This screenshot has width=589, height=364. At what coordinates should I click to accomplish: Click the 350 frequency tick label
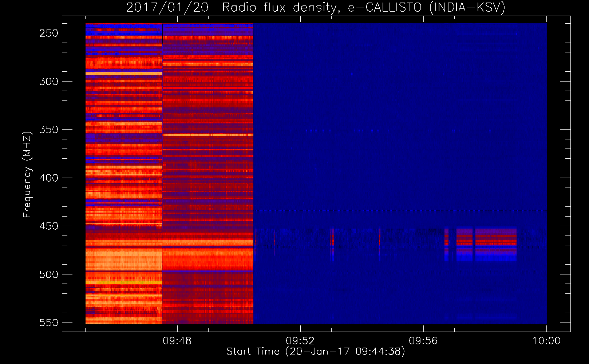click(49, 130)
